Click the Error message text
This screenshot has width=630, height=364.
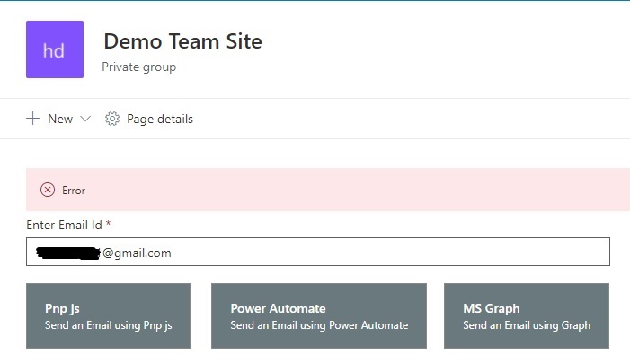pyautogui.click(x=74, y=191)
